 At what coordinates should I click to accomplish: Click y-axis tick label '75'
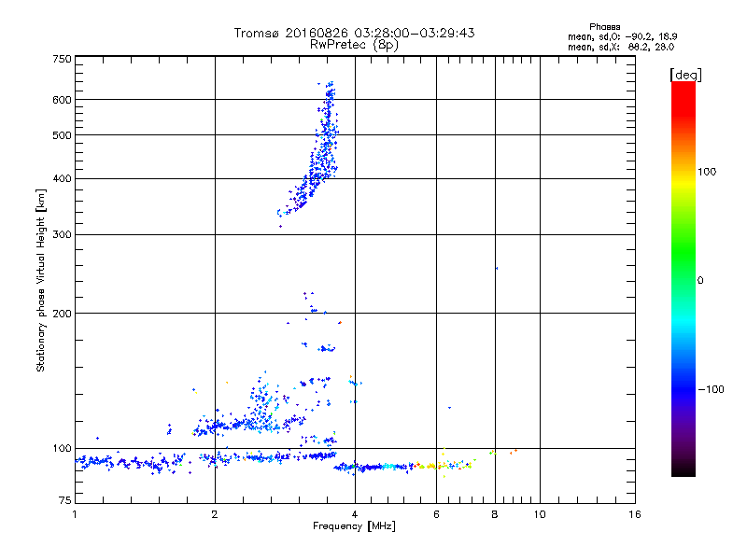65,500
